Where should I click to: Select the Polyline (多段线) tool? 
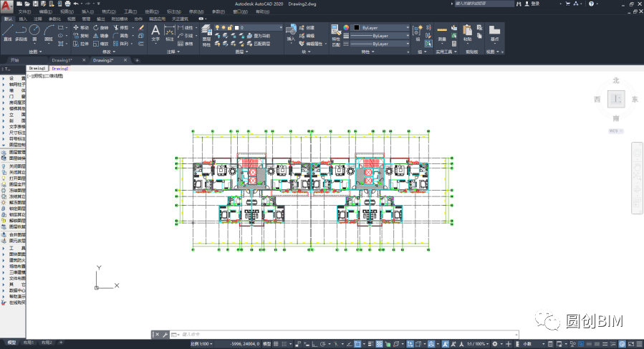coord(21,33)
